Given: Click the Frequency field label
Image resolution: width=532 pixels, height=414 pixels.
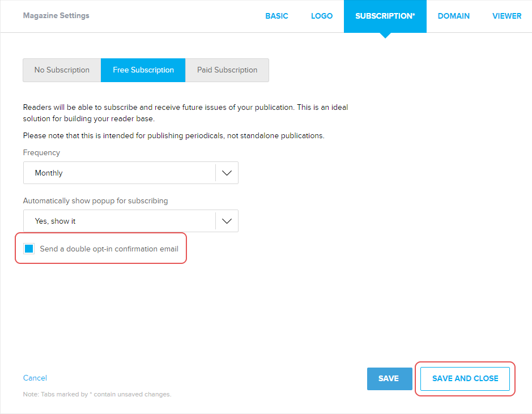Looking at the screenshot, I should [x=41, y=153].
